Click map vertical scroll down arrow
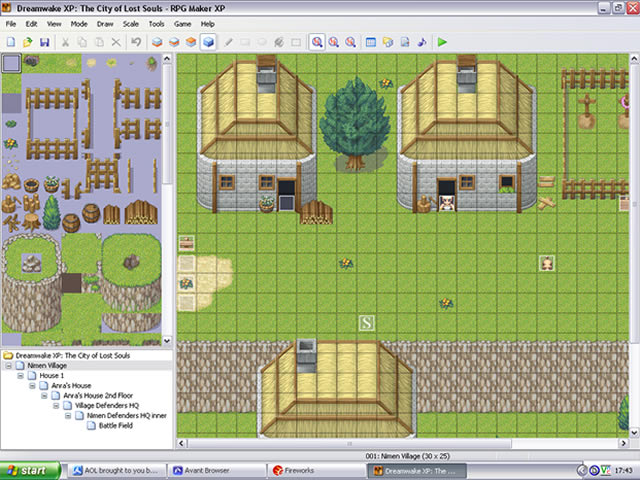 click(x=634, y=432)
